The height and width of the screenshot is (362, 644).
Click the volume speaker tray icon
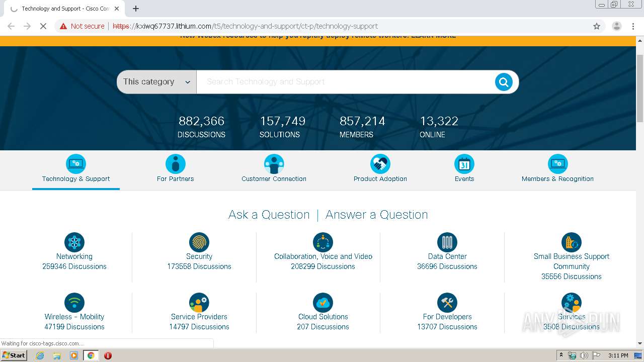[x=584, y=355]
